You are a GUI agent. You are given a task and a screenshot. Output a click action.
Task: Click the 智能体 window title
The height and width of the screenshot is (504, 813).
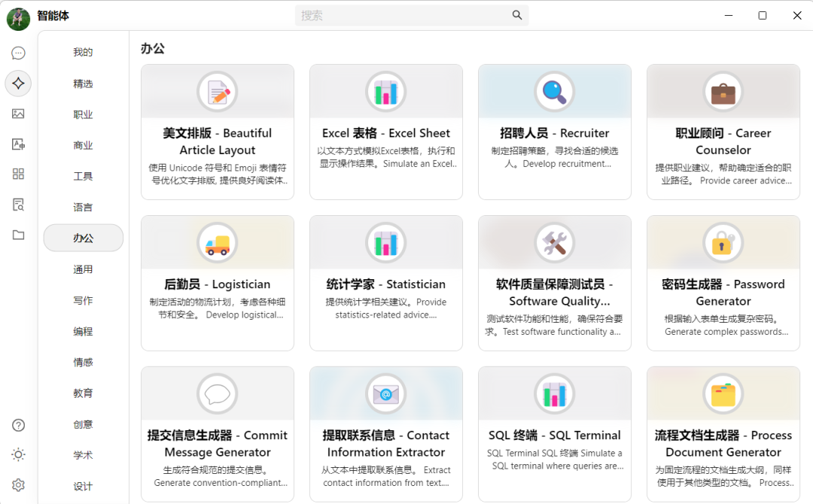click(53, 16)
